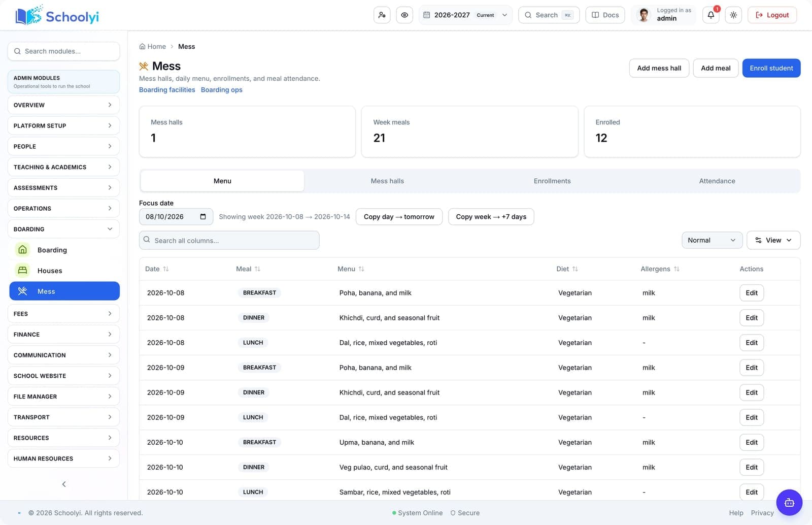Expand HUMAN RESOURCES section

pos(63,458)
